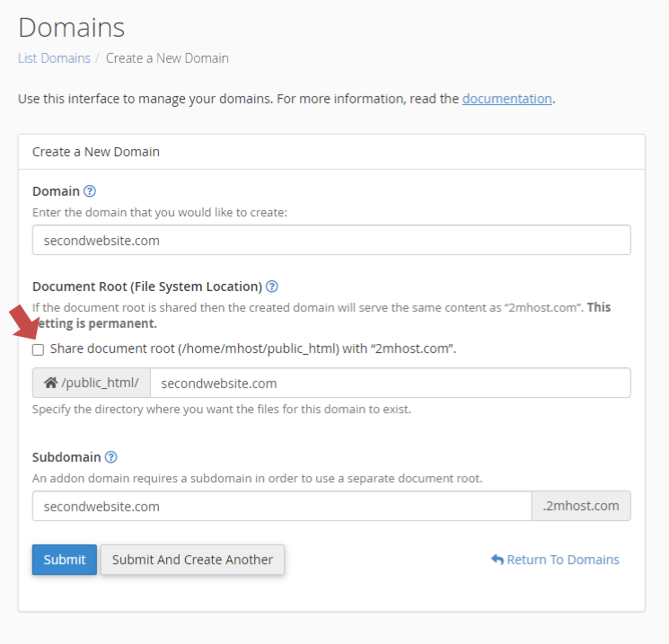Click into the document root directory field
Screen dimensions: 669x644
[390, 383]
